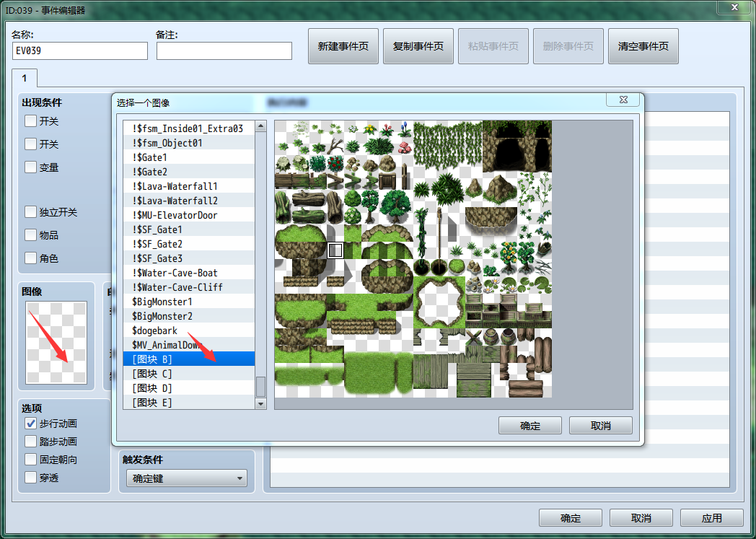This screenshot has width=756, height=539.
Task: Select !$SF_Gate3 in the list
Action: (x=189, y=258)
